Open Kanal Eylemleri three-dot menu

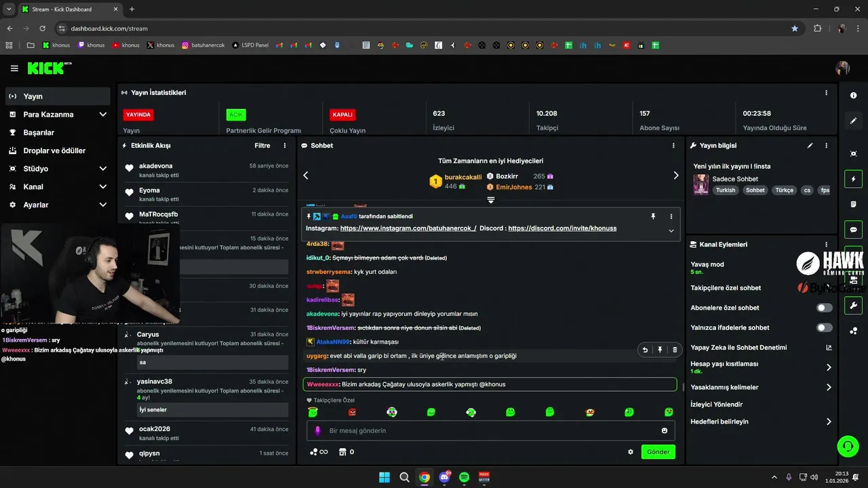click(826, 245)
